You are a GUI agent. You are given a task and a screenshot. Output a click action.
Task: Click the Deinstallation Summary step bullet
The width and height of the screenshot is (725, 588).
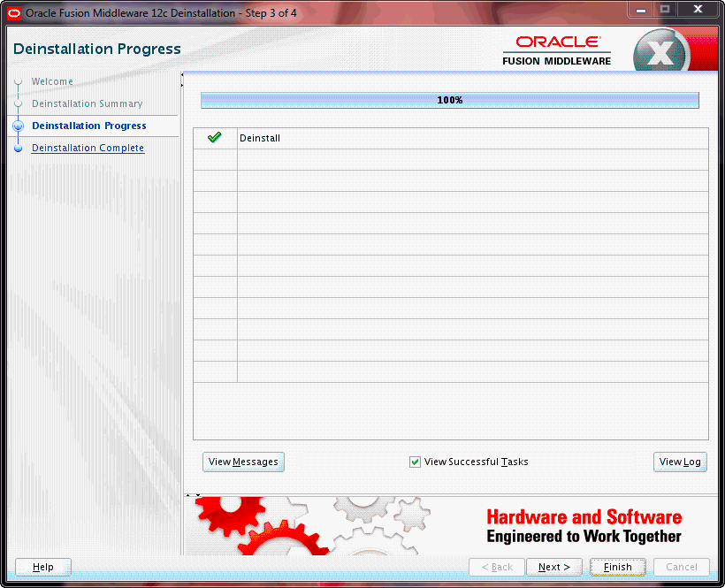click(x=19, y=103)
